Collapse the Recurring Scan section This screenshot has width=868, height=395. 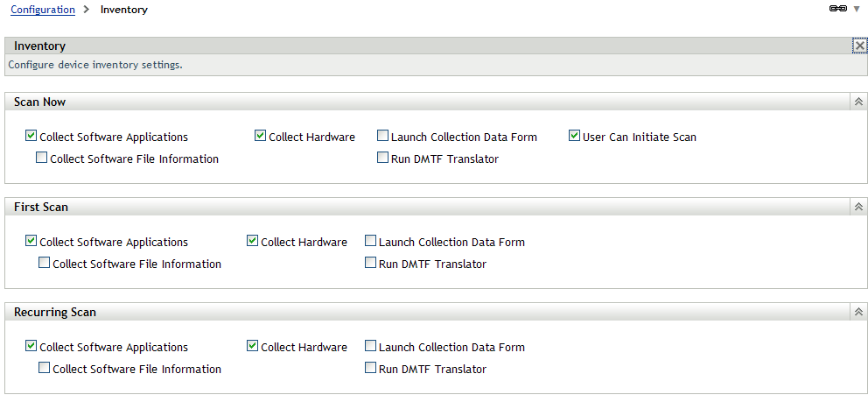click(x=858, y=312)
